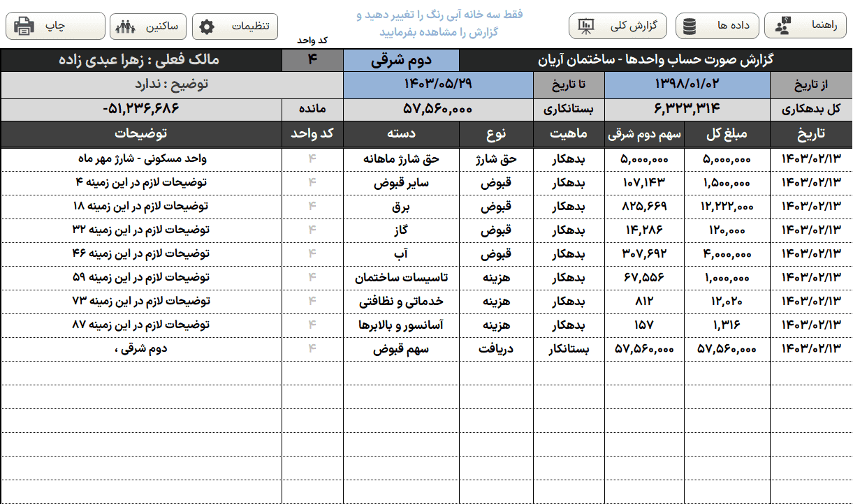The width and height of the screenshot is (853, 504).
Task: Edit the start date cell ۱۳۹۸/۰۱/۰۲
Action: (x=687, y=84)
